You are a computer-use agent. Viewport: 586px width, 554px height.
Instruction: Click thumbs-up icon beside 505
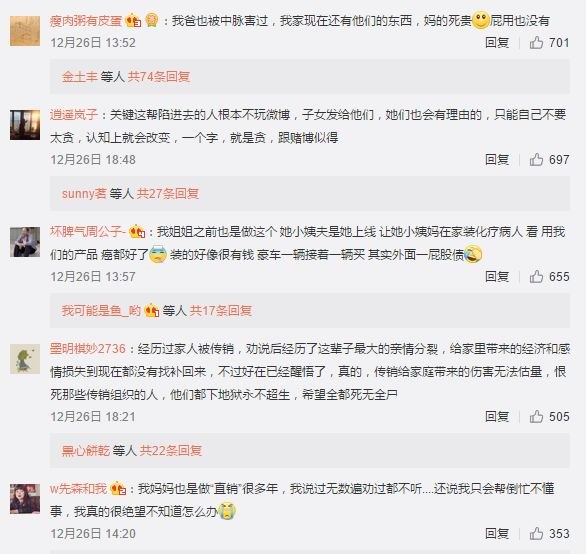[536, 416]
